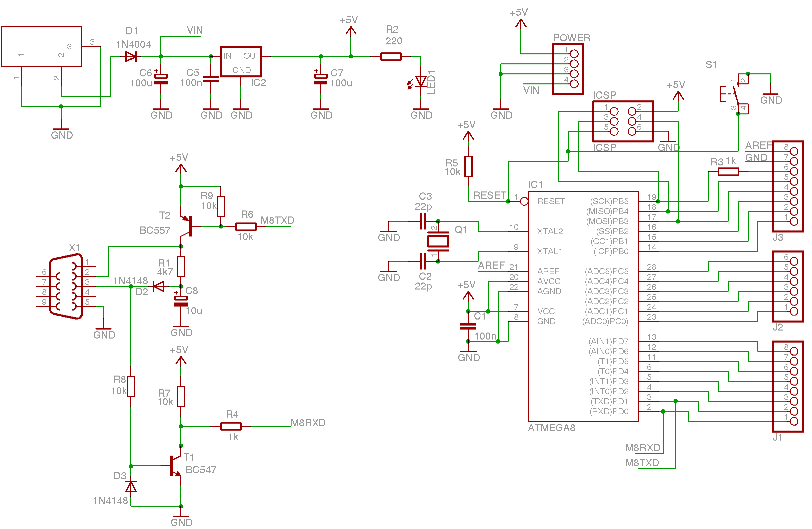Click pin 8 of connector J3
The image size is (812, 529).
tap(794, 151)
